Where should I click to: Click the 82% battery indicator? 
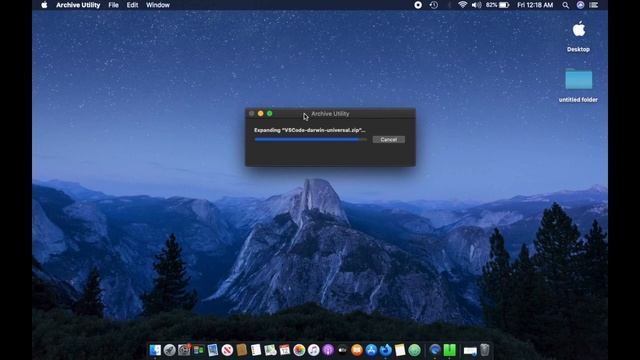[x=498, y=5]
